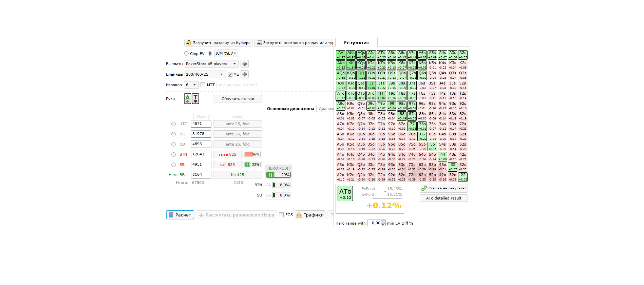This screenshot has width=644, height=285.
Task: Click the Ace of clubs hero card
Action: pos(188,99)
